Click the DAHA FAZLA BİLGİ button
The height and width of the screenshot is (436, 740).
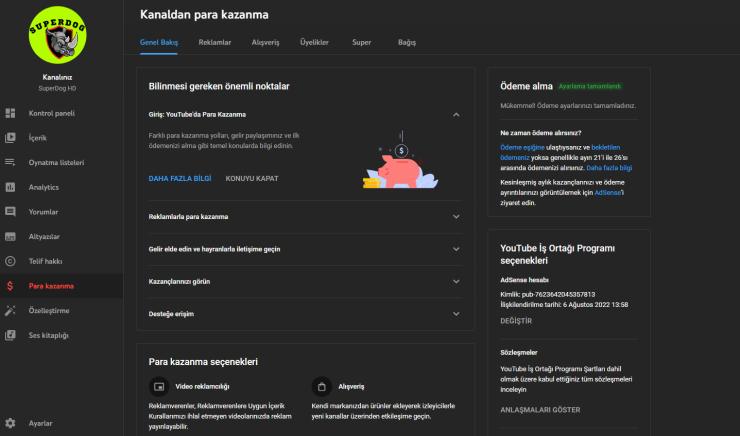180,178
